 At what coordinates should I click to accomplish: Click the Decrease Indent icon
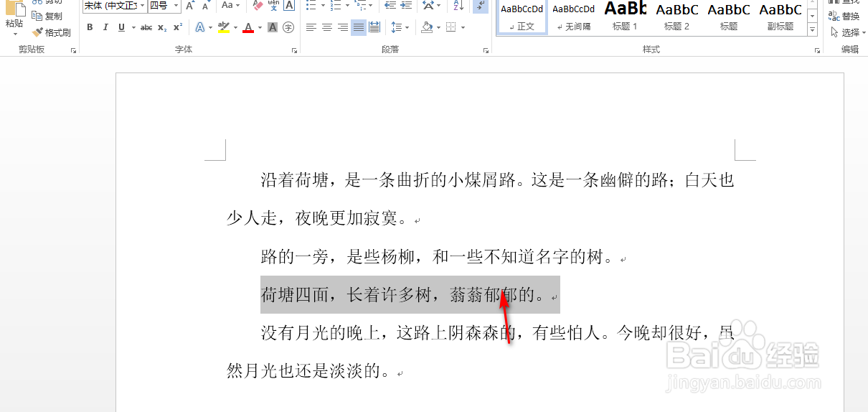click(390, 6)
